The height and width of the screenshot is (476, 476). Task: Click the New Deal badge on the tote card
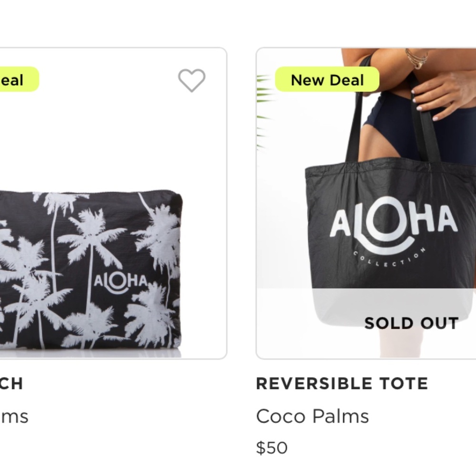click(x=326, y=79)
